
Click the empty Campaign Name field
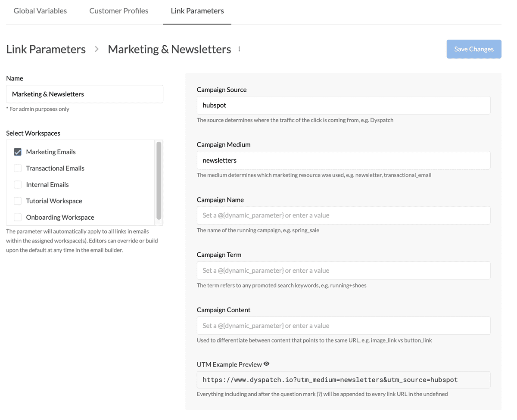tap(343, 215)
